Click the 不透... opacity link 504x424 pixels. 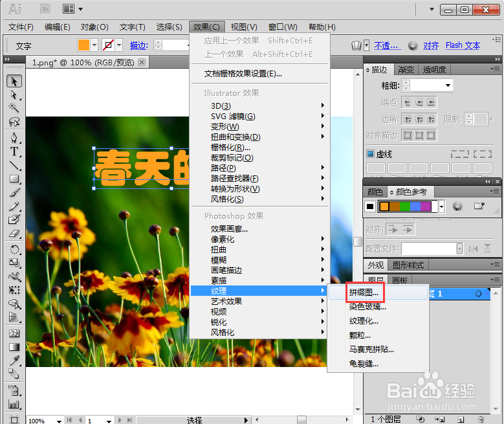388,46
